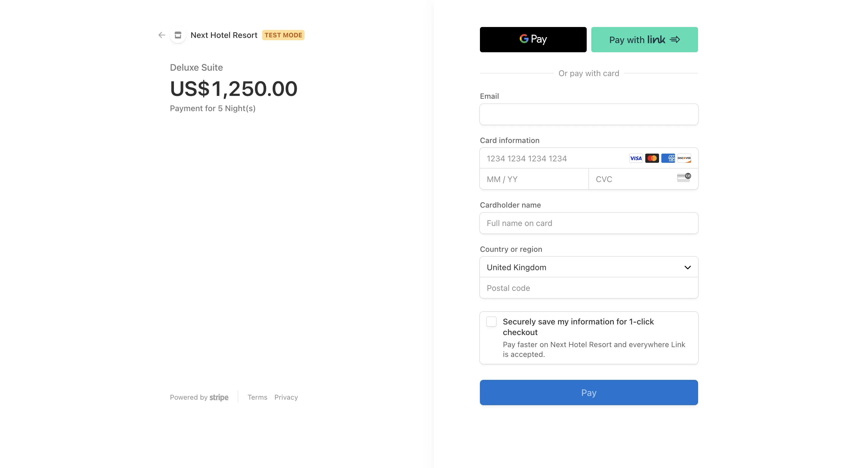
Task: Click the CVC helper card icon
Action: point(683,178)
